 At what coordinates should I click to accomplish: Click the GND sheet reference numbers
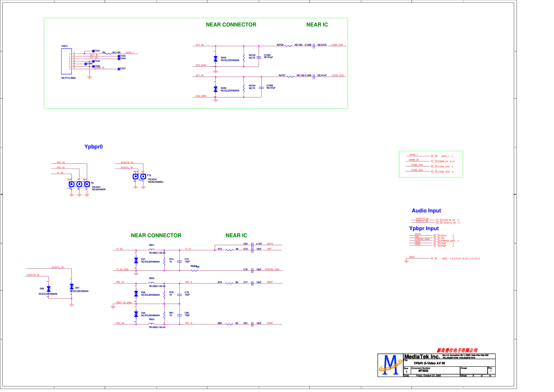click(465, 259)
